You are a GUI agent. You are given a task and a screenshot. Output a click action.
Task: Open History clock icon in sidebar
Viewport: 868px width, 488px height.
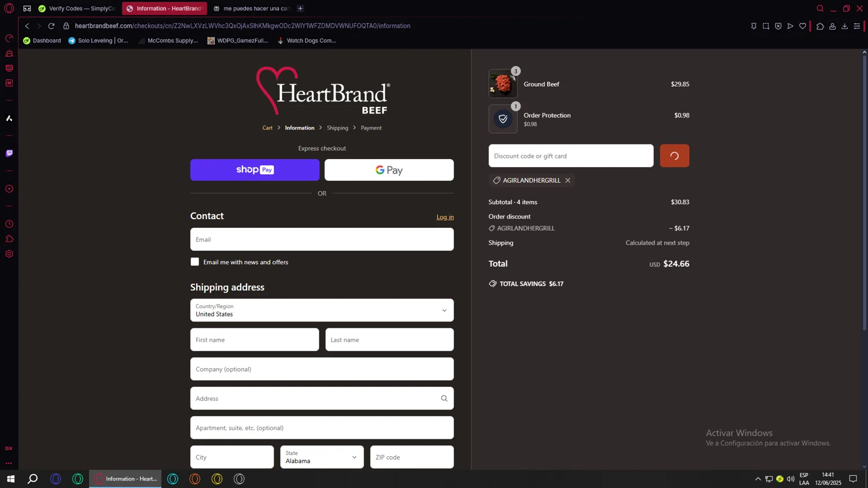point(9,224)
